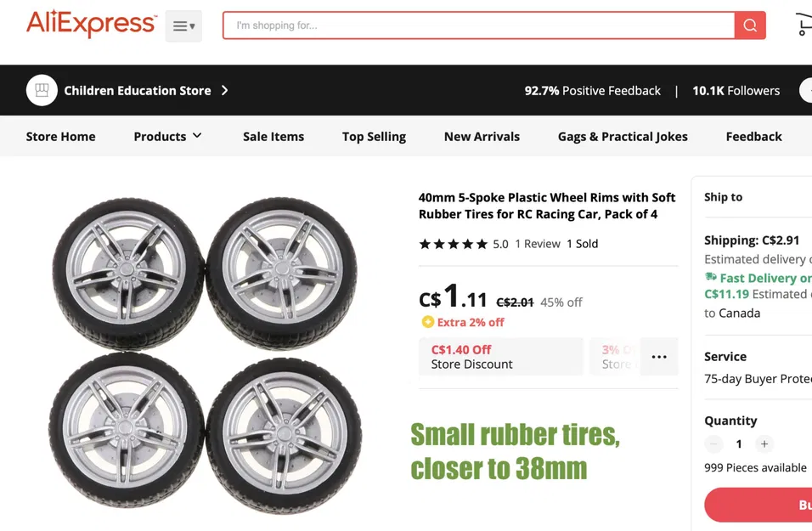Viewport: 812px width, 531px height.
Task: Open the 1 Review link
Action: pos(537,244)
